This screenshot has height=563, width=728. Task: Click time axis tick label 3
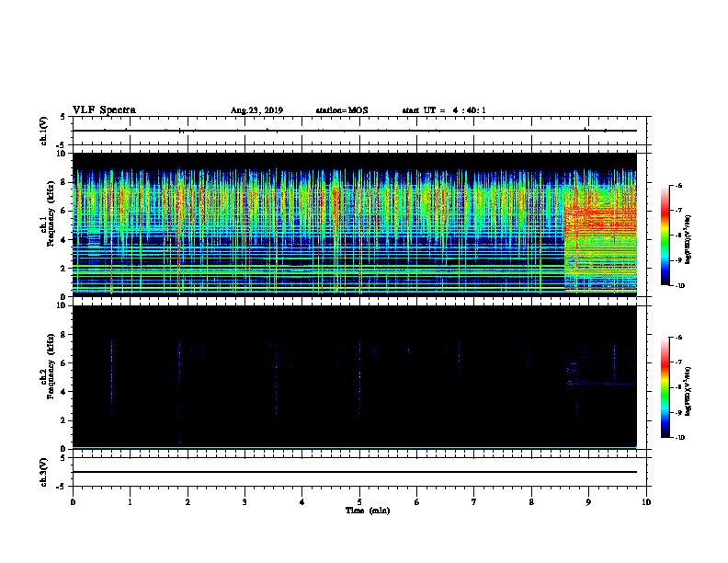245,502
